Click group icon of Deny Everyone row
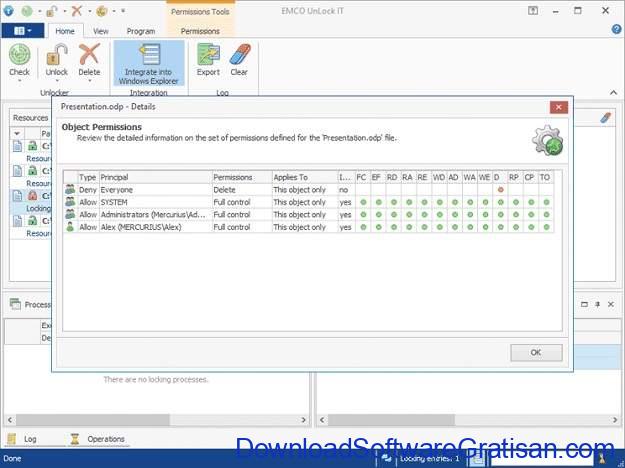This screenshot has height=468, width=625. click(x=70, y=190)
